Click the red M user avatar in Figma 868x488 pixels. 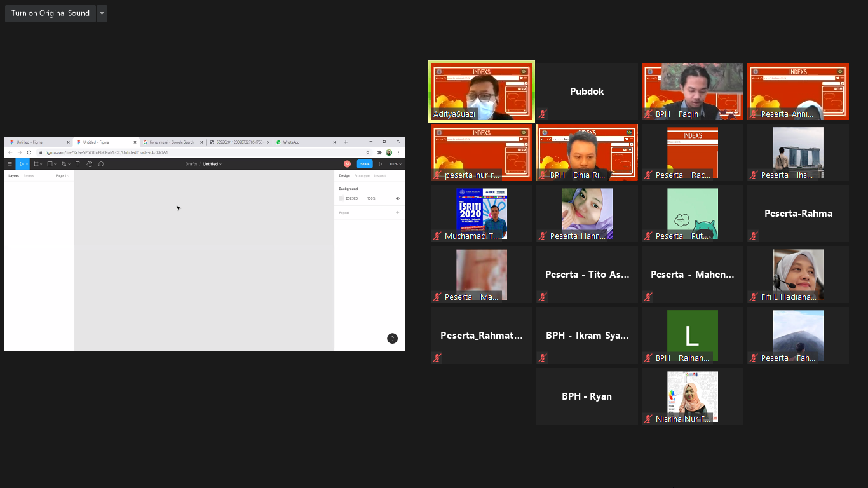[347, 164]
